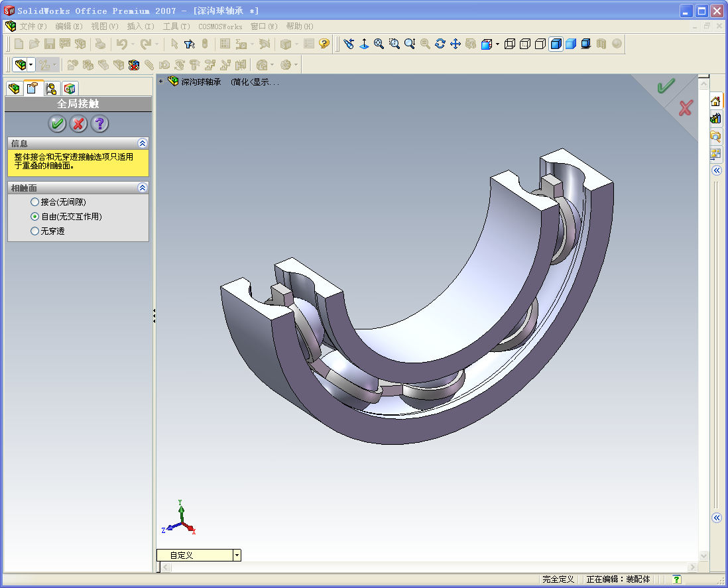Image resolution: width=728 pixels, height=588 pixels.
Task: Toggle Shadows in Shaded Mode icon
Action: pyautogui.click(x=586, y=44)
